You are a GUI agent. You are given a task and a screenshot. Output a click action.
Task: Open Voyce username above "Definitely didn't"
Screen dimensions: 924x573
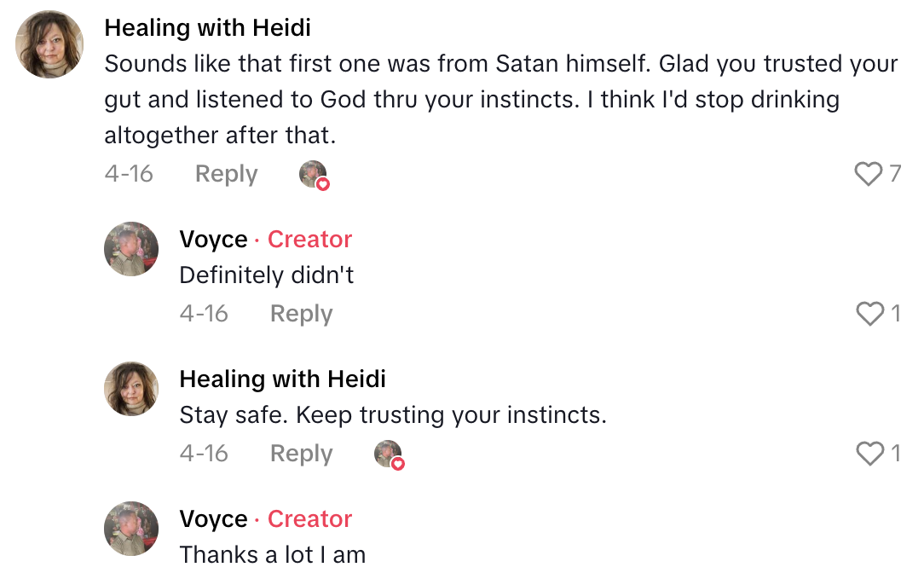pos(213,240)
